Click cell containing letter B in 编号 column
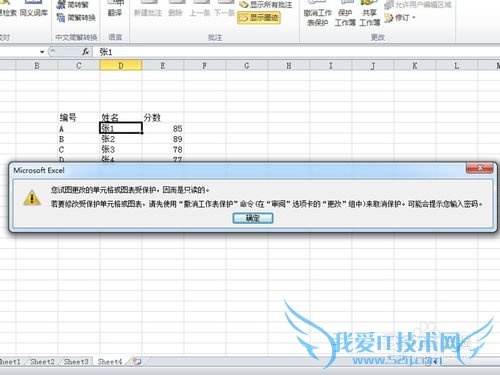The width and height of the screenshot is (500, 375). point(79,139)
